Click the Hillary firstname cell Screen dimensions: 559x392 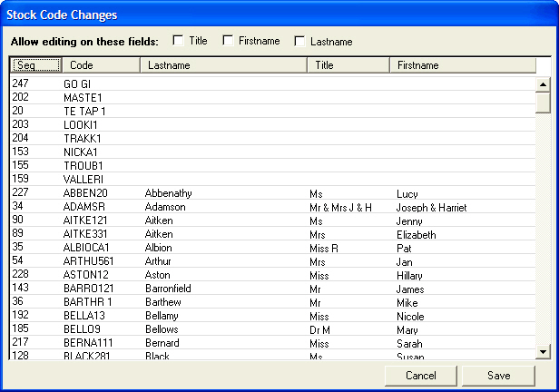coord(409,276)
